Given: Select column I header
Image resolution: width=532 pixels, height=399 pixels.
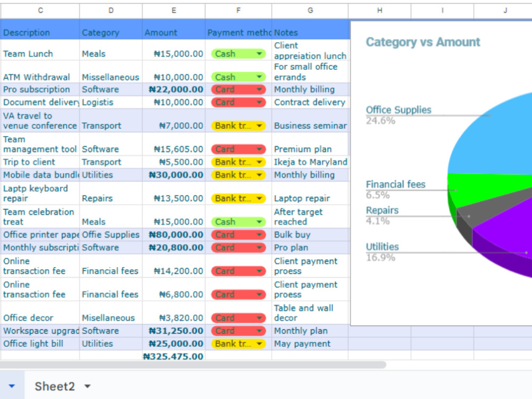Looking at the screenshot, I should click(442, 11).
